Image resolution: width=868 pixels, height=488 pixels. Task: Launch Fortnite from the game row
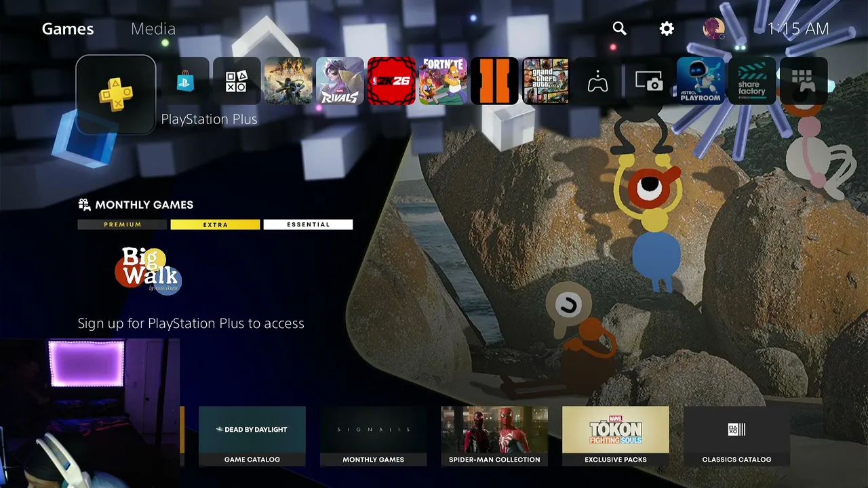443,81
